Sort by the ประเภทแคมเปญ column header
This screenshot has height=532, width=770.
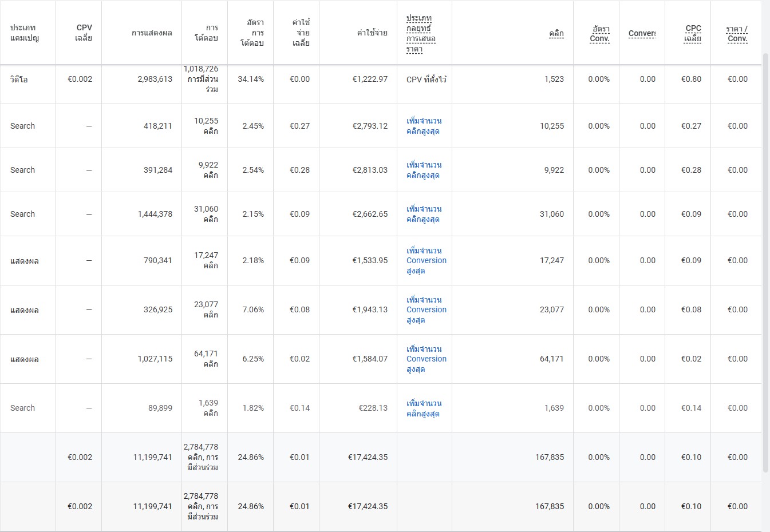25,33
